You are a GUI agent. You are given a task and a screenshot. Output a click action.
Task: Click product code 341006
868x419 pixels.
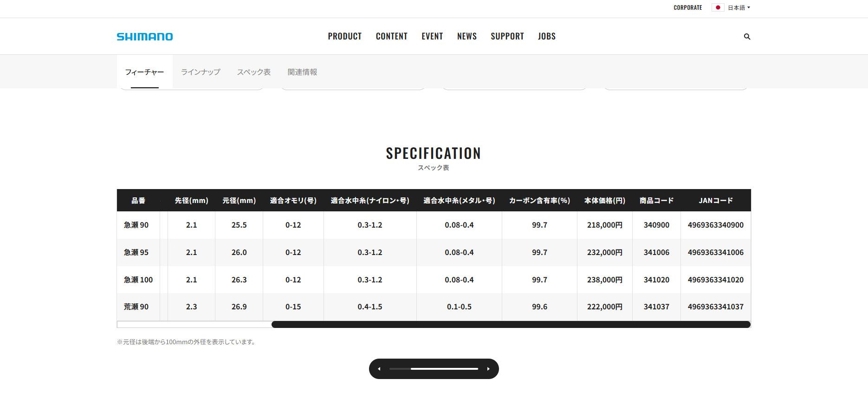656,252
